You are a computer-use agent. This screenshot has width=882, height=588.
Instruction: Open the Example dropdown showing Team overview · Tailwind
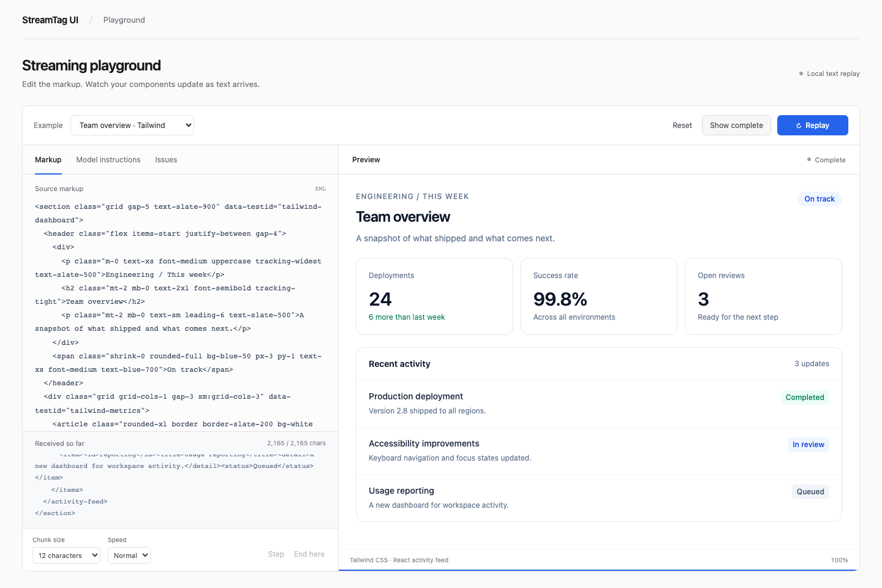(x=132, y=125)
